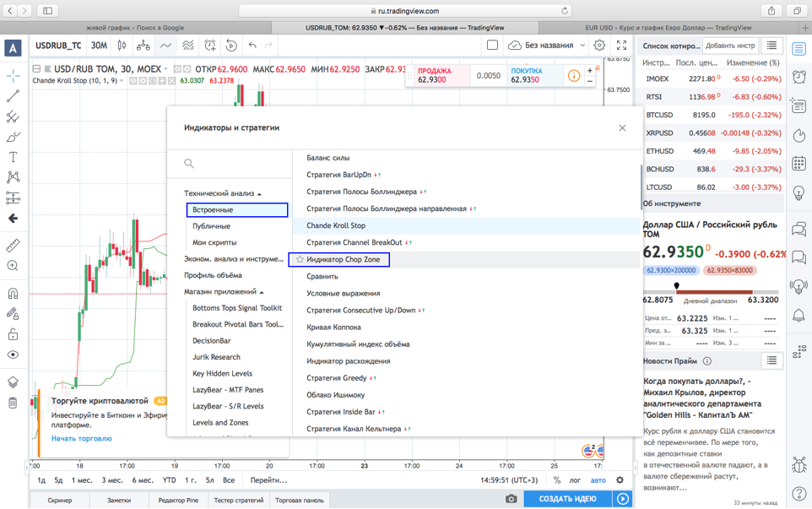
Task: Open the forecasting and measurement tools
Action: click(x=13, y=198)
